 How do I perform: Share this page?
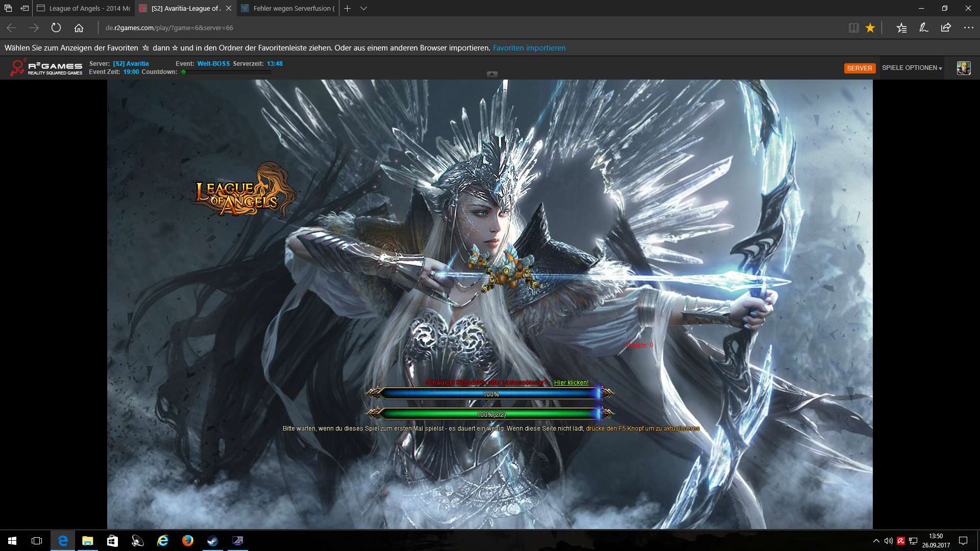click(x=946, y=28)
